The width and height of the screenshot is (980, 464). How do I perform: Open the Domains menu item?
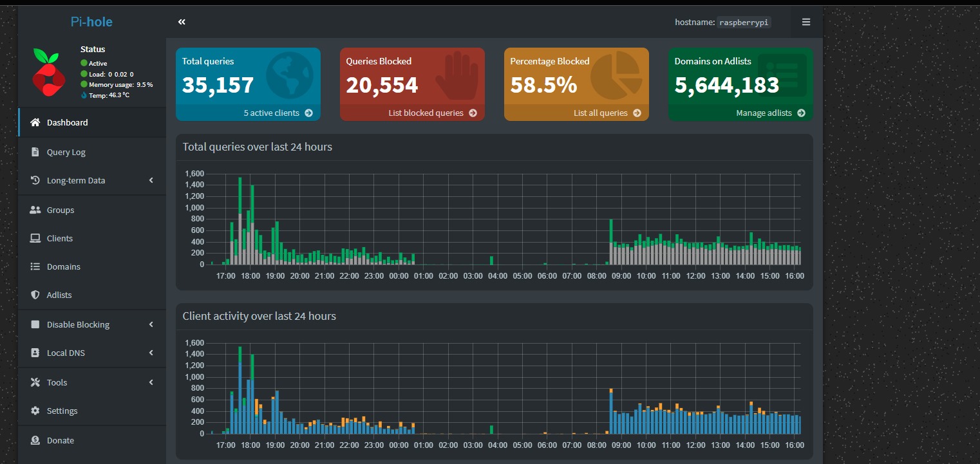tap(63, 266)
